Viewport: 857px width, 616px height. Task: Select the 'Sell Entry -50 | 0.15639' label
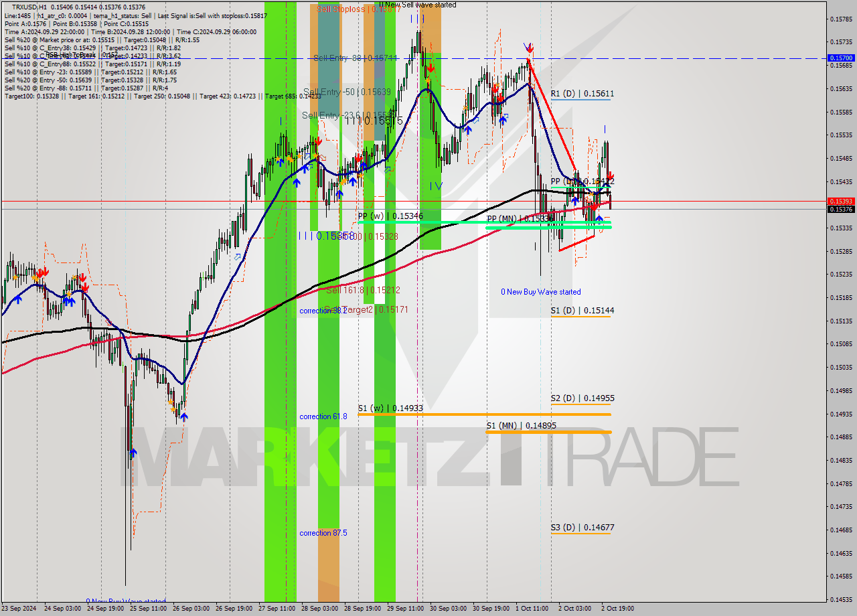[x=347, y=92]
